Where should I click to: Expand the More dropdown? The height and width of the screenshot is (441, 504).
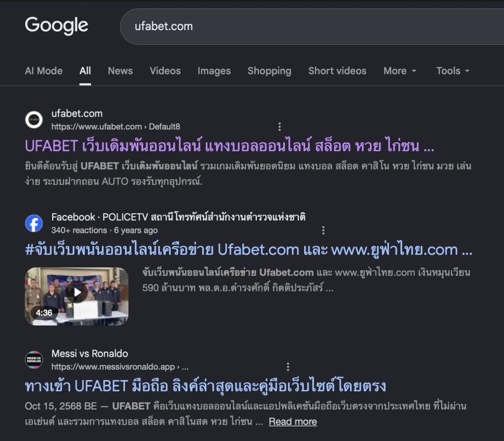coord(400,71)
